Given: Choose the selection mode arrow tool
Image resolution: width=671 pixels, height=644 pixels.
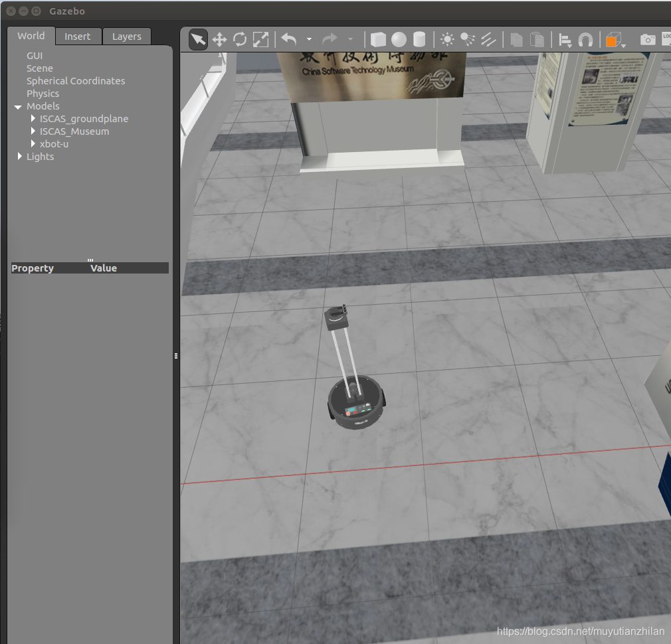Looking at the screenshot, I should click(198, 40).
